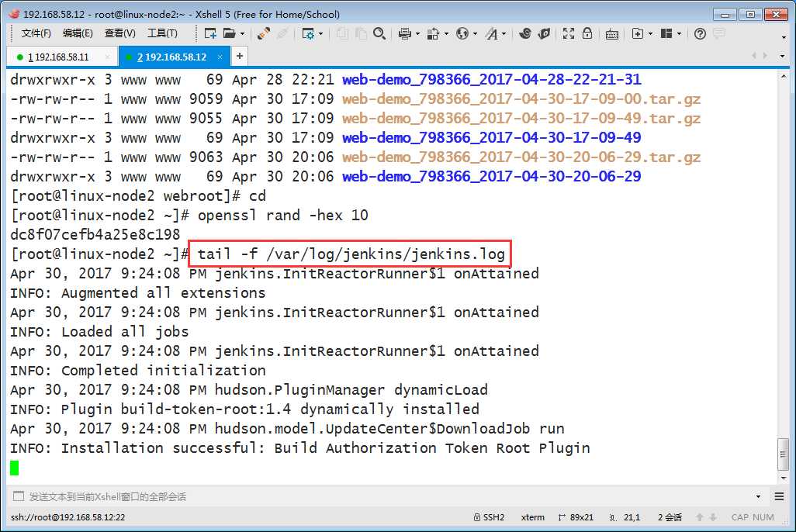Click the layout arrangement icon
Screen dimensions: 796x532
pos(666,33)
